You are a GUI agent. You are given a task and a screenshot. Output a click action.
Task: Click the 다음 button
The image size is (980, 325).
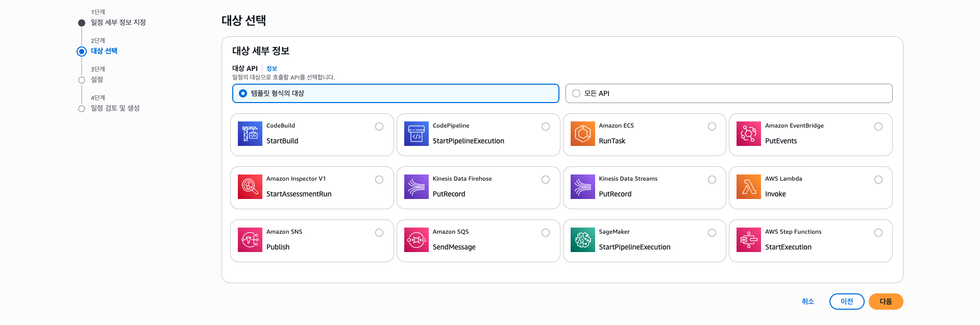pyautogui.click(x=886, y=302)
